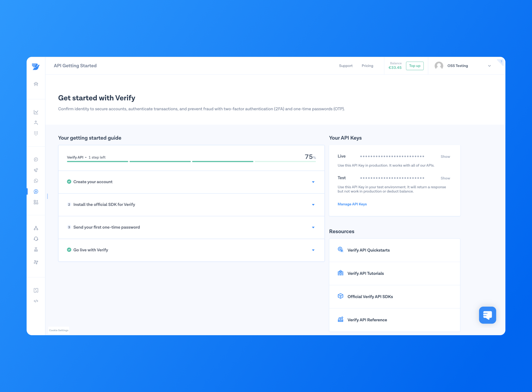Viewport: 532px width, 392px height.
Task: Open the live chat widget bubble
Action: [x=487, y=315]
